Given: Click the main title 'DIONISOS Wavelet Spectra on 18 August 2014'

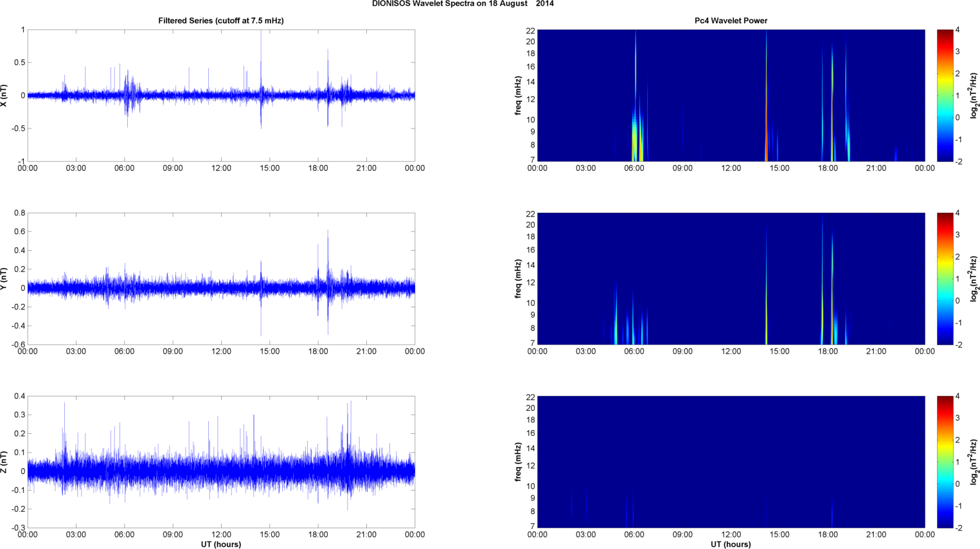Looking at the screenshot, I should point(463,4).
